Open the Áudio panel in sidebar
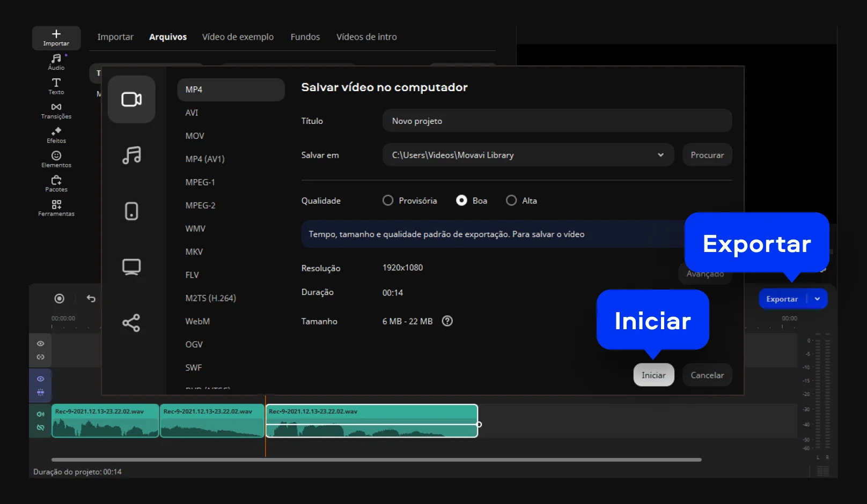Screen dimensions: 867x504 pos(56,62)
